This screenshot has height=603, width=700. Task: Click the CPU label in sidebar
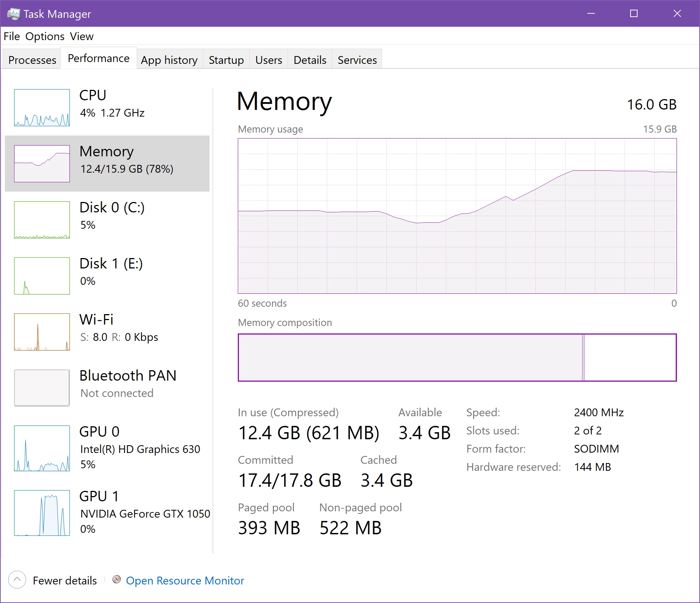(93, 95)
